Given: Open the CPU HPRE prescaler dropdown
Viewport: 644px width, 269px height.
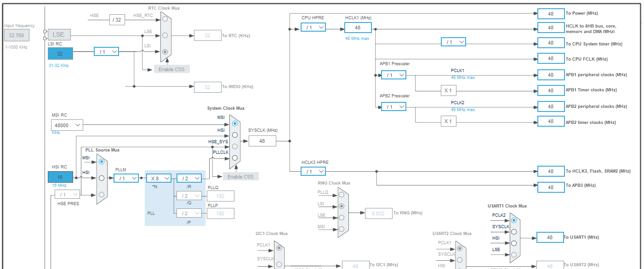Looking at the screenshot, I should tap(313, 27).
